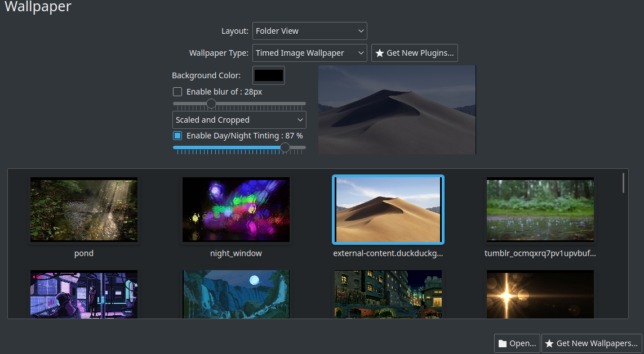The width and height of the screenshot is (644, 354).
Task: Click the Wallpaper page heading
Action: pyautogui.click(x=38, y=7)
